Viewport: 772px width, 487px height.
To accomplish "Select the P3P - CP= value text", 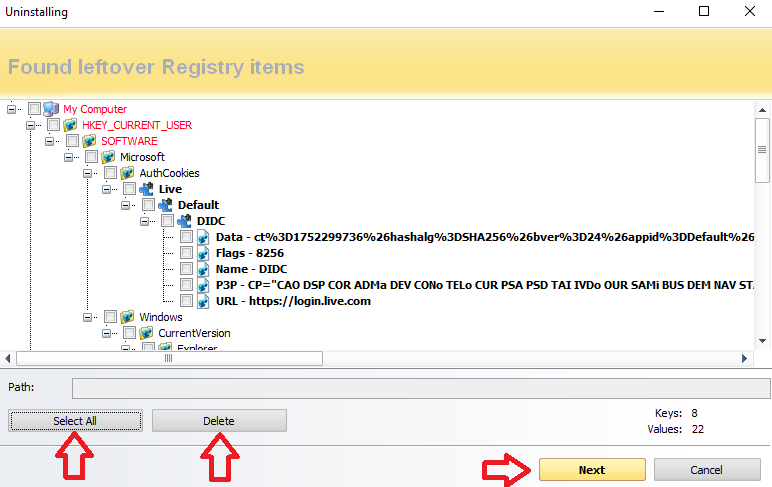I will point(485,285).
